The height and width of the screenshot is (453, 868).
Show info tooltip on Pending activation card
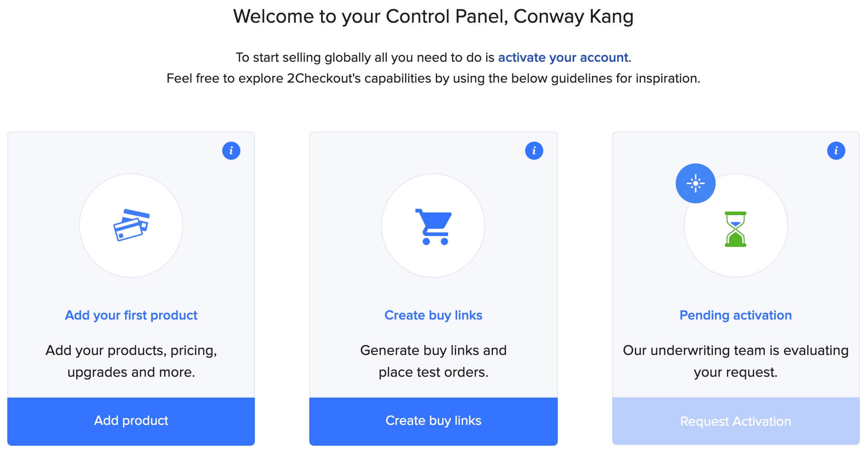[x=836, y=151]
